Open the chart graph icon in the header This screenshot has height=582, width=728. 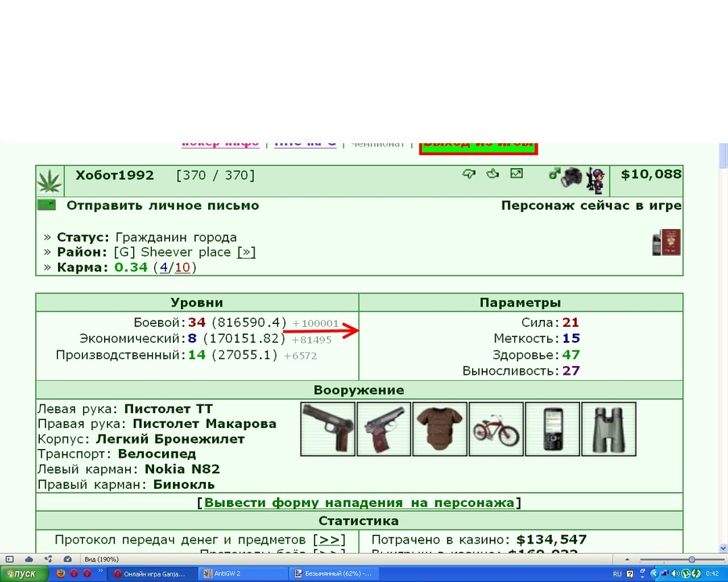coord(517,174)
